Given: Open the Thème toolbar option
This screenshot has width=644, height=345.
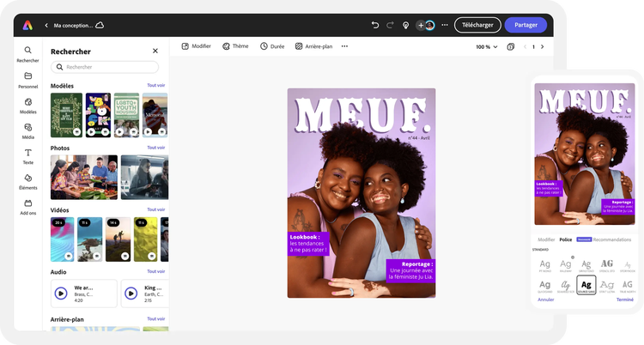Looking at the screenshot, I should tap(235, 46).
